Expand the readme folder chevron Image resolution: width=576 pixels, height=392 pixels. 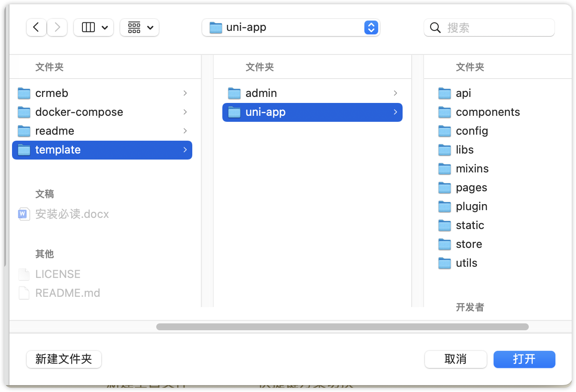point(185,131)
